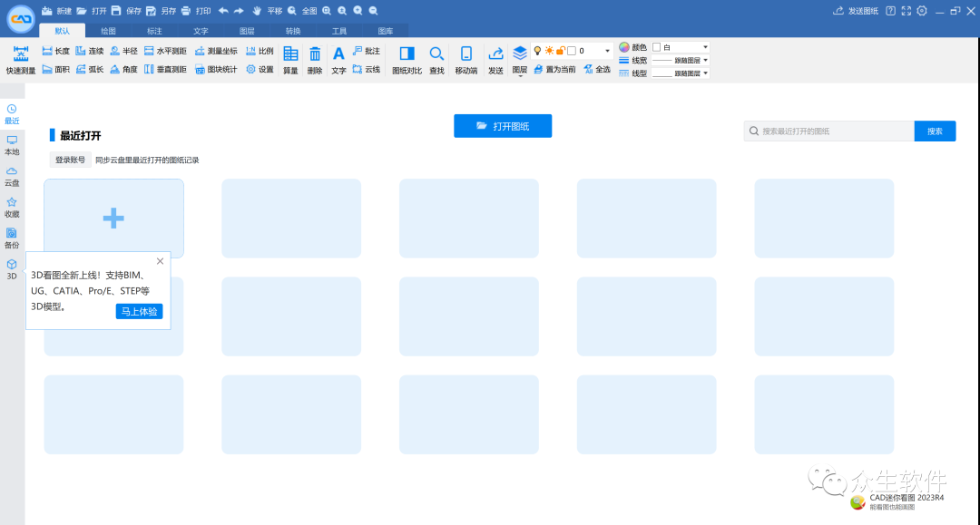Click the 快速测量 quick measure tool
The height and width of the screenshot is (525, 980).
21,60
